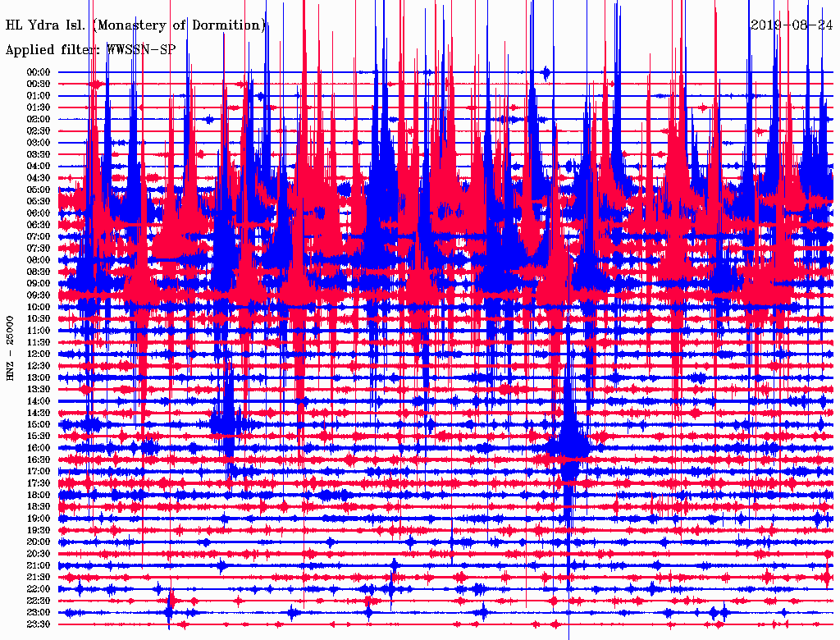Click the 16:00 time label

click(38, 448)
